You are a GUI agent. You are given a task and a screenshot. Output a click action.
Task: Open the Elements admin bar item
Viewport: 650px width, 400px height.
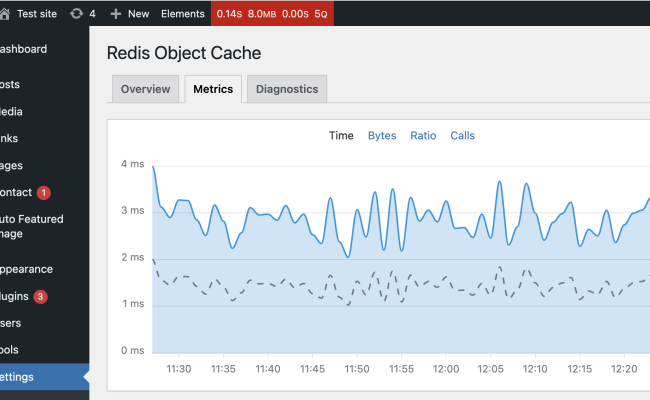183,14
